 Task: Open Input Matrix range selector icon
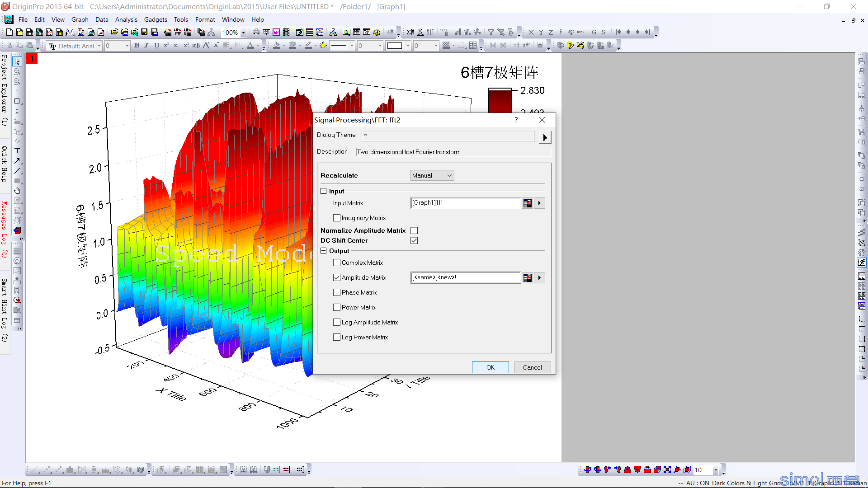pyautogui.click(x=527, y=203)
